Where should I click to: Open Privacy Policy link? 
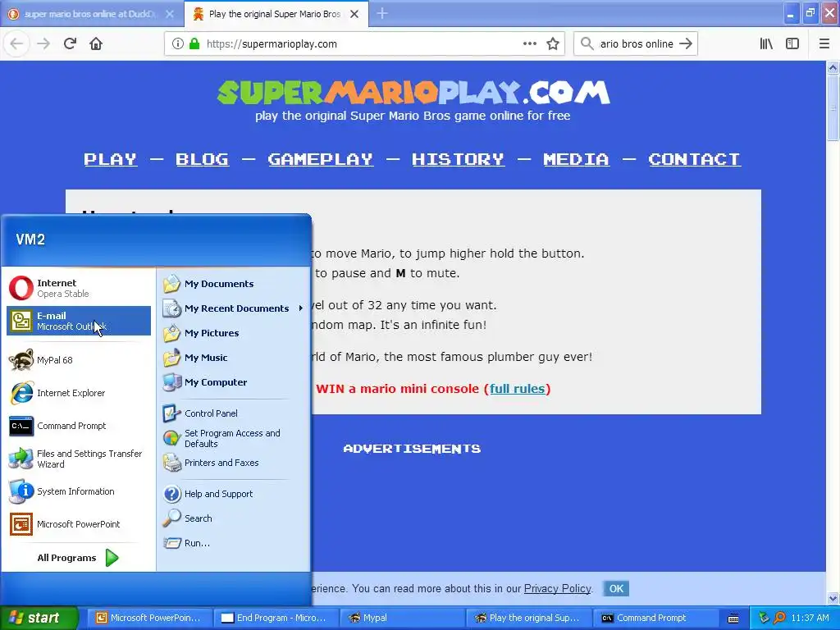click(x=557, y=588)
